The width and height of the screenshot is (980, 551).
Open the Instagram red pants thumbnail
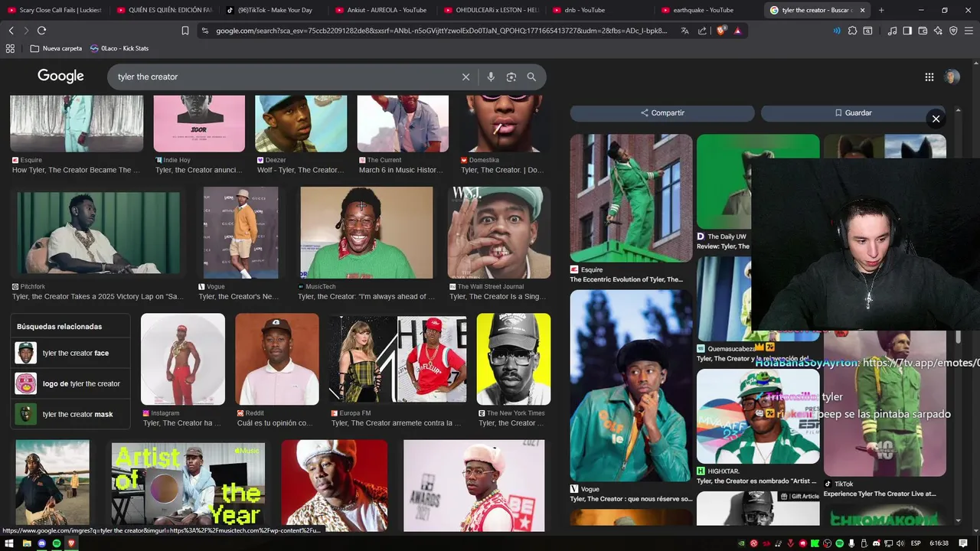tap(183, 359)
